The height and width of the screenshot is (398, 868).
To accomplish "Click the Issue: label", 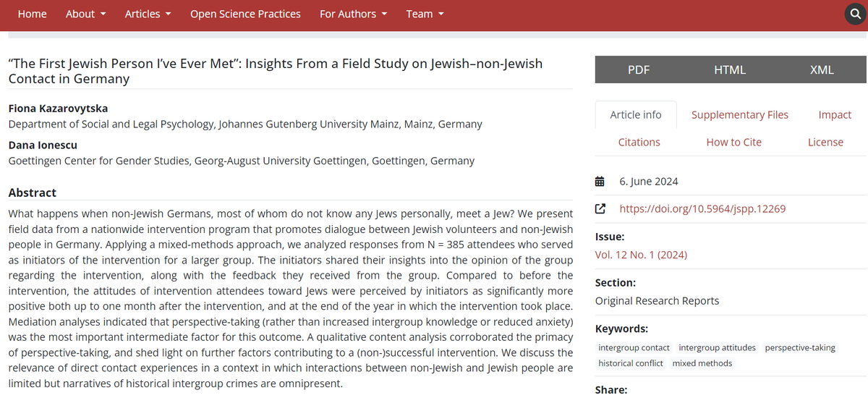I will click(610, 237).
